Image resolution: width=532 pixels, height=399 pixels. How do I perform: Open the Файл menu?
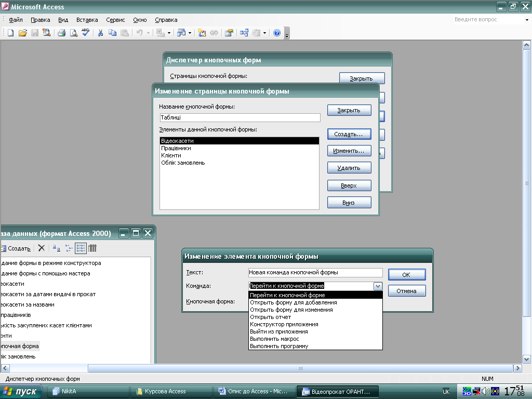(x=16, y=20)
